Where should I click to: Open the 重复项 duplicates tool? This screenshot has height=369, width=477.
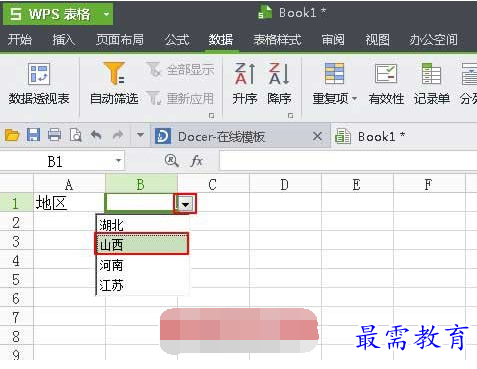click(x=334, y=84)
